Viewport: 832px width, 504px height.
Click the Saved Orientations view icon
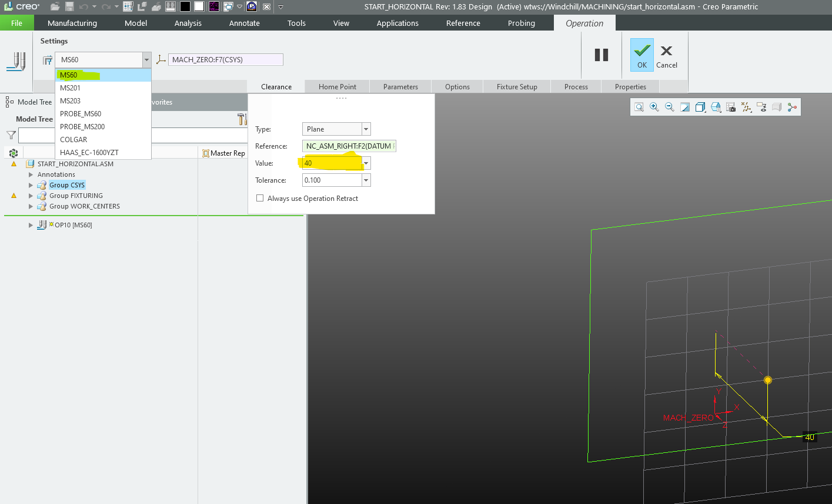pos(716,107)
